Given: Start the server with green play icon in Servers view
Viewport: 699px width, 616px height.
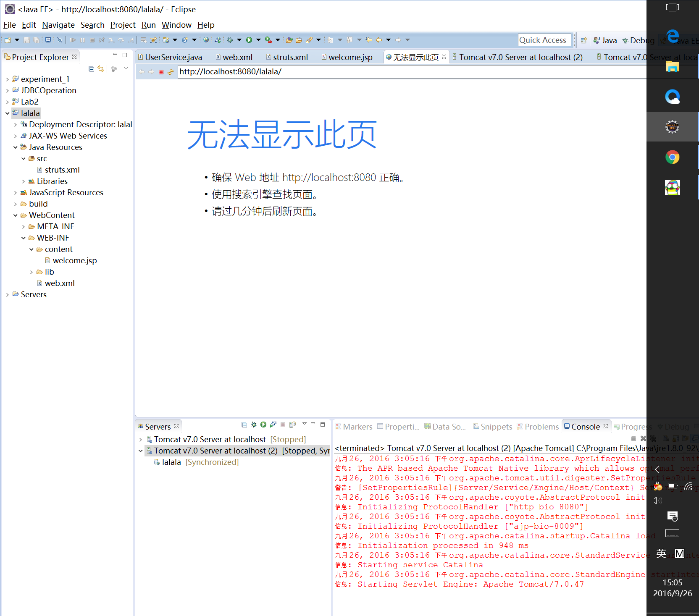Looking at the screenshot, I should coord(263,425).
